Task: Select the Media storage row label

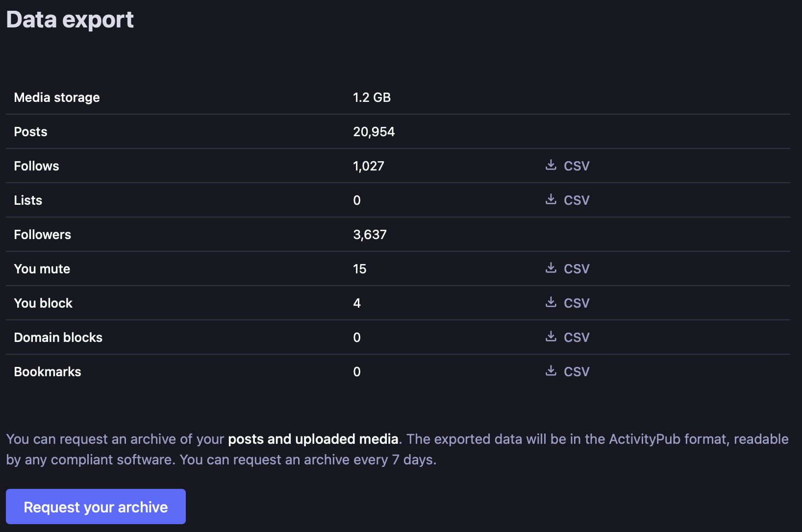Action: pyautogui.click(x=57, y=97)
